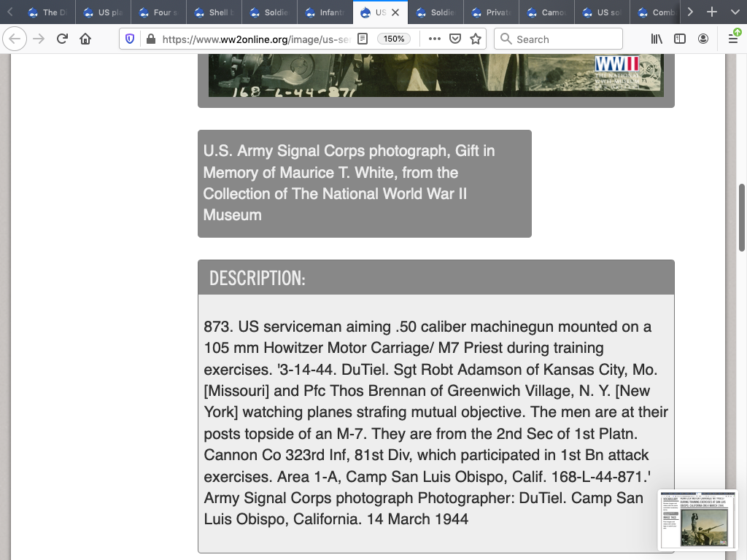The width and height of the screenshot is (747, 560).
Task: Open the Library menu
Action: [x=657, y=39]
